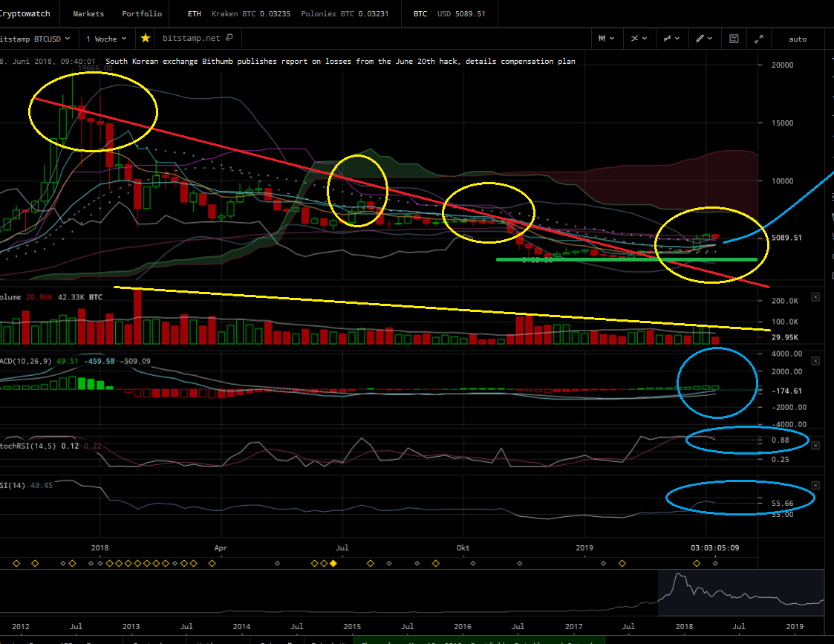Open the BTC USD 5089.51 ticker
The image size is (834, 644).
449,14
